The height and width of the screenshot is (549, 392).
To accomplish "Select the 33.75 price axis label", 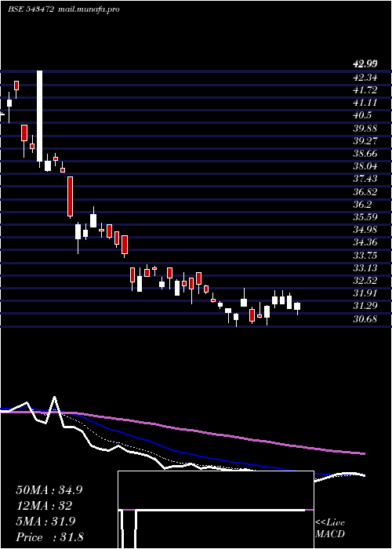I will (x=365, y=255).
